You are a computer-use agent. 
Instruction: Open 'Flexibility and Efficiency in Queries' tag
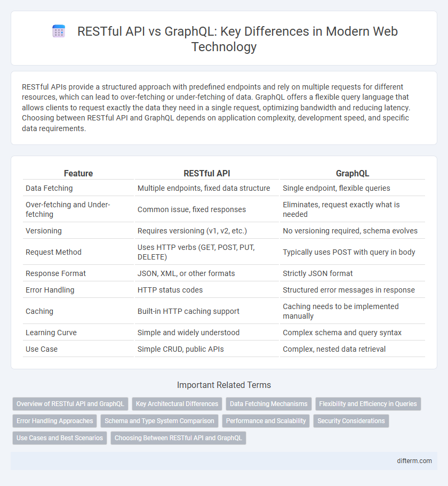tap(368, 404)
